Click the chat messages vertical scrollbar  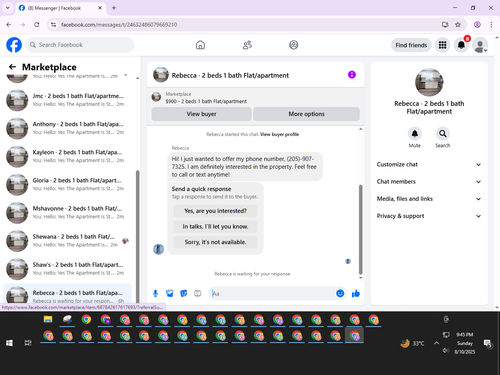pyautogui.click(x=360, y=229)
